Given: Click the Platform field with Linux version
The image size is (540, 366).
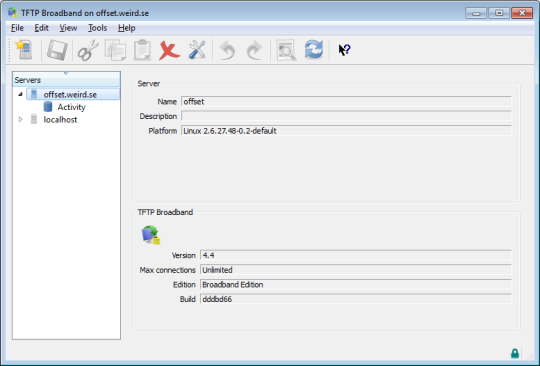Looking at the screenshot, I should click(346, 131).
